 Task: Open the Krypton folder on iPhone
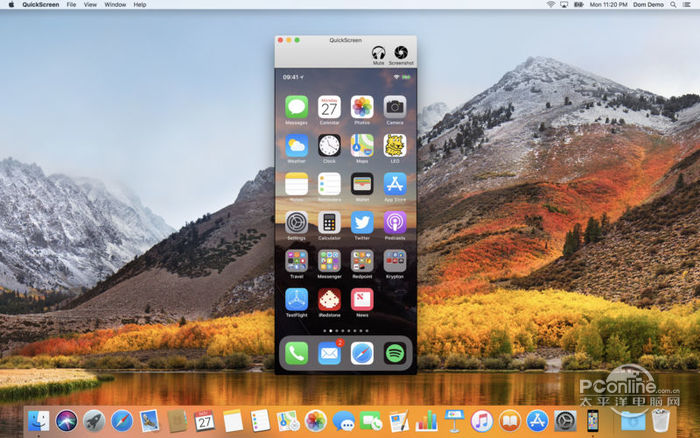[x=395, y=261]
